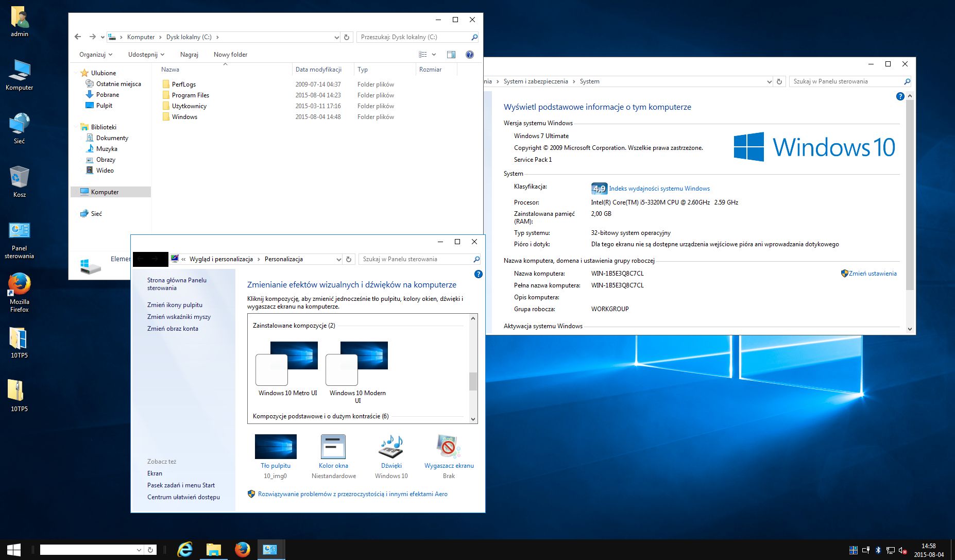Click the "Zmień ustawienia" link
The image size is (955, 560).
coord(873,273)
